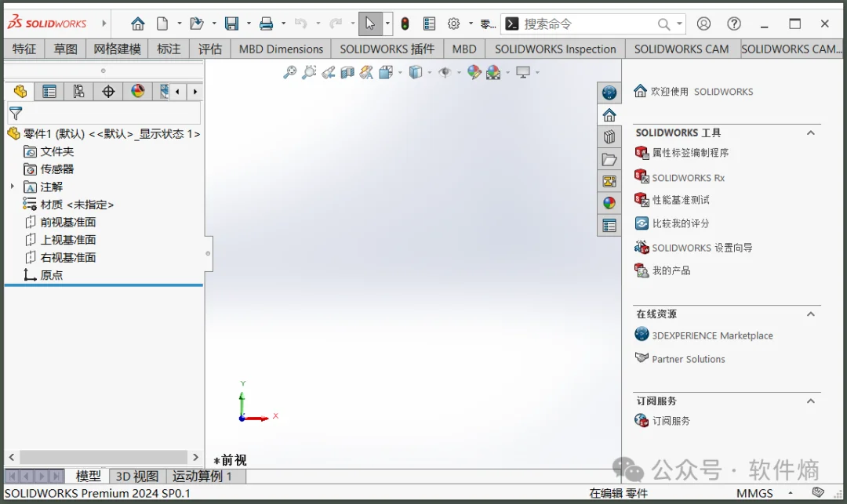847x504 pixels.
Task: Switch to the ConfigurationManager panel tab
Action: coord(78,91)
